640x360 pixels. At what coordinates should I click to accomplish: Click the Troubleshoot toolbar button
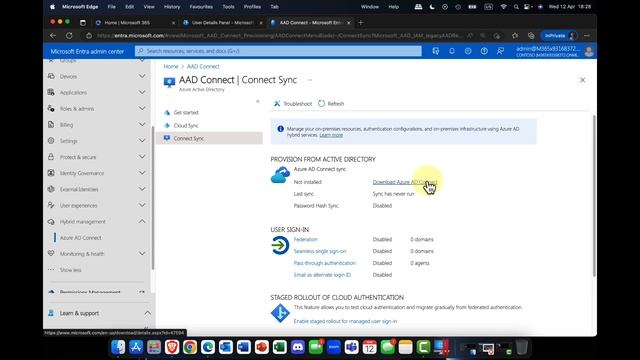[293, 104]
